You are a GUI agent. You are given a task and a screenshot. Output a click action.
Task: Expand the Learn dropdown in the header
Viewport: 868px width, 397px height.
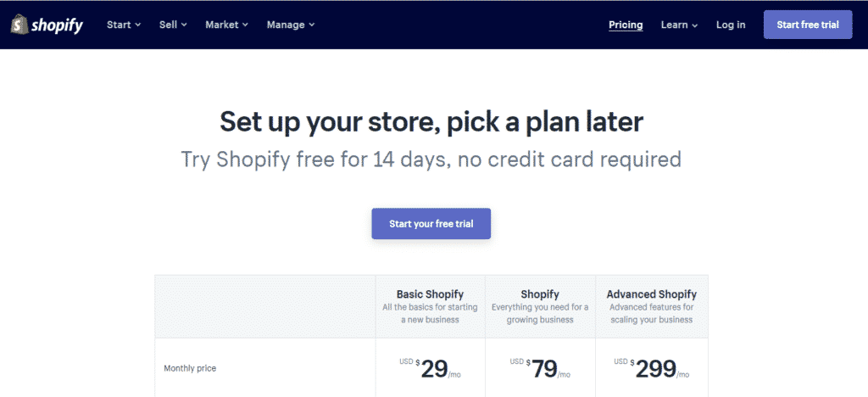click(x=679, y=25)
